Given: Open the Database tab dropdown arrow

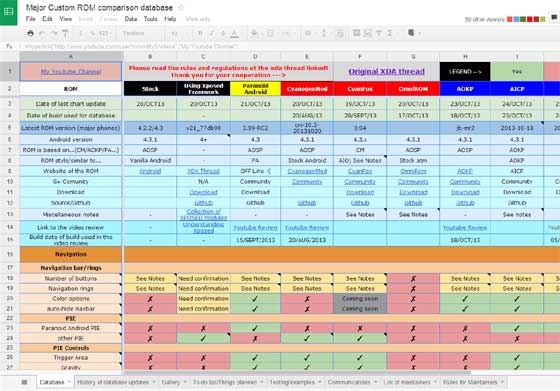Looking at the screenshot, I should [x=68, y=382].
